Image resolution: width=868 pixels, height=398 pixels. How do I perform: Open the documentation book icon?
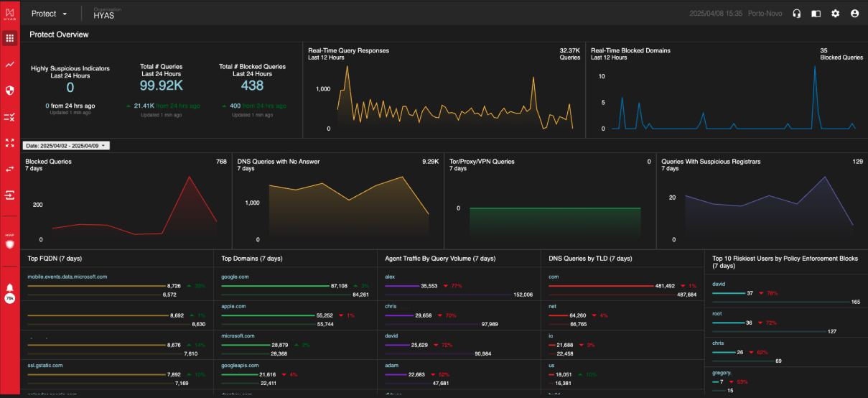pyautogui.click(x=816, y=14)
